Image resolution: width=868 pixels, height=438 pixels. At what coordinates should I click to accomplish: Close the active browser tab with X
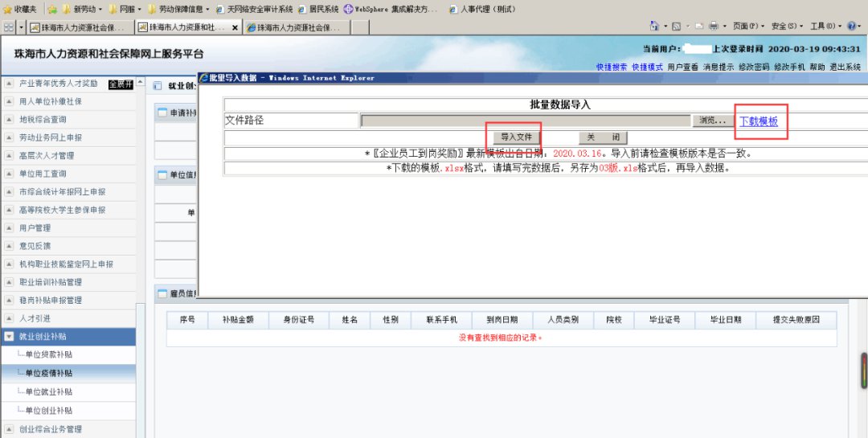(x=235, y=27)
